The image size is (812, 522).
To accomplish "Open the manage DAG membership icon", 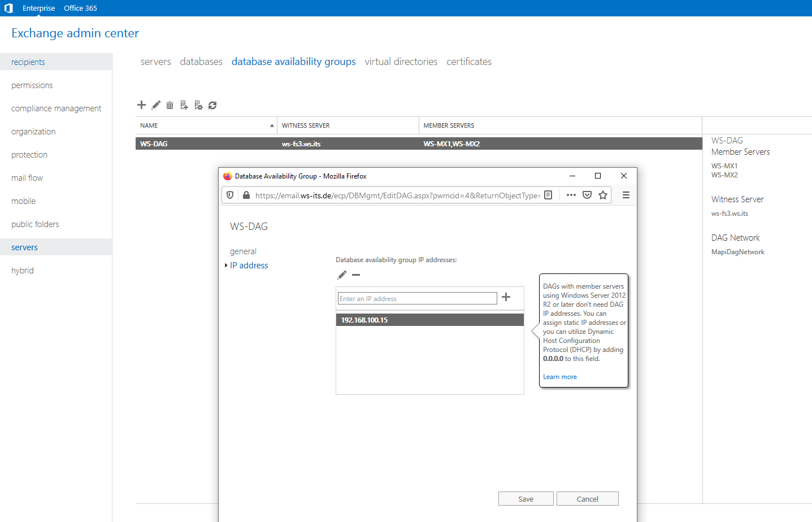I will click(184, 105).
